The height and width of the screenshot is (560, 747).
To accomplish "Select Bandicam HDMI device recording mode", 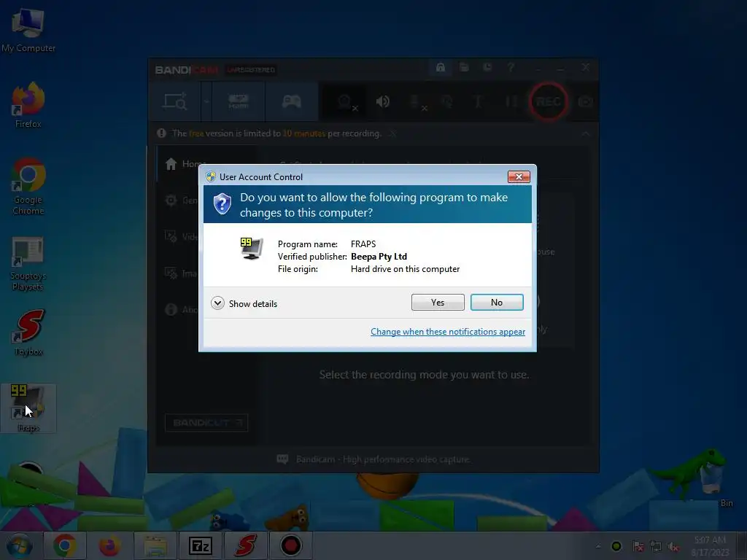I will (x=239, y=101).
